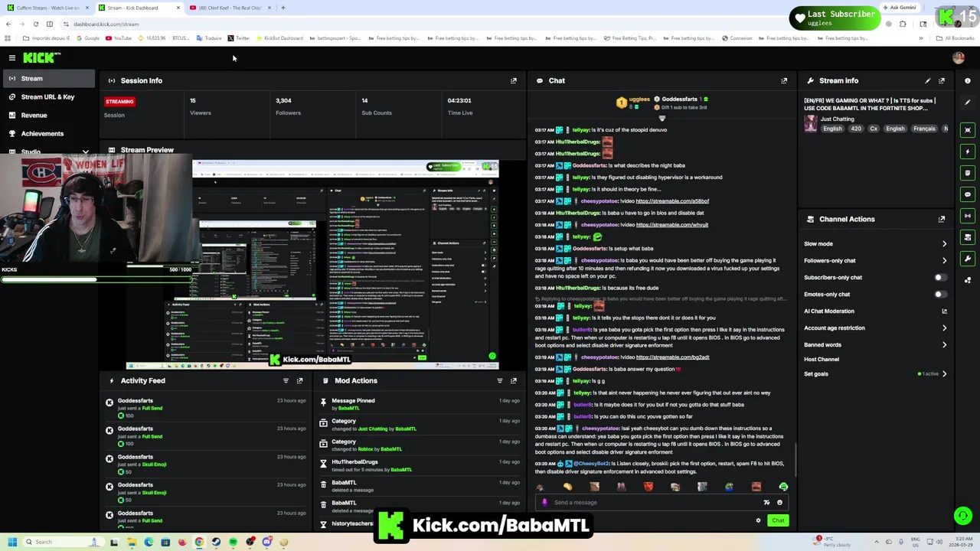
Task: Click Host Channel action
Action: (x=822, y=360)
